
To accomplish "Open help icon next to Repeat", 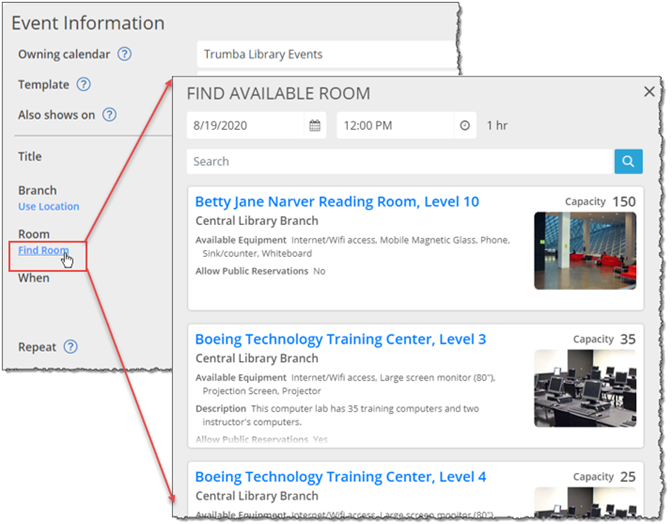I will click(x=71, y=347).
